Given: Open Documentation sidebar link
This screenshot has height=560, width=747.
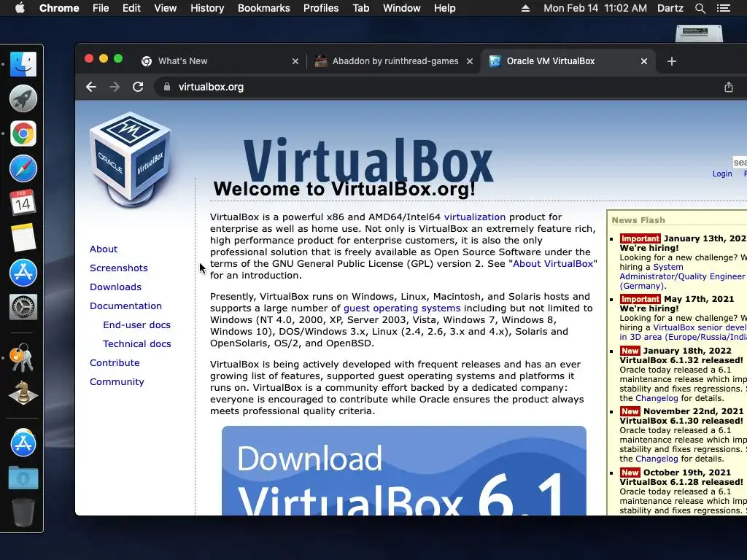Looking at the screenshot, I should [x=125, y=306].
